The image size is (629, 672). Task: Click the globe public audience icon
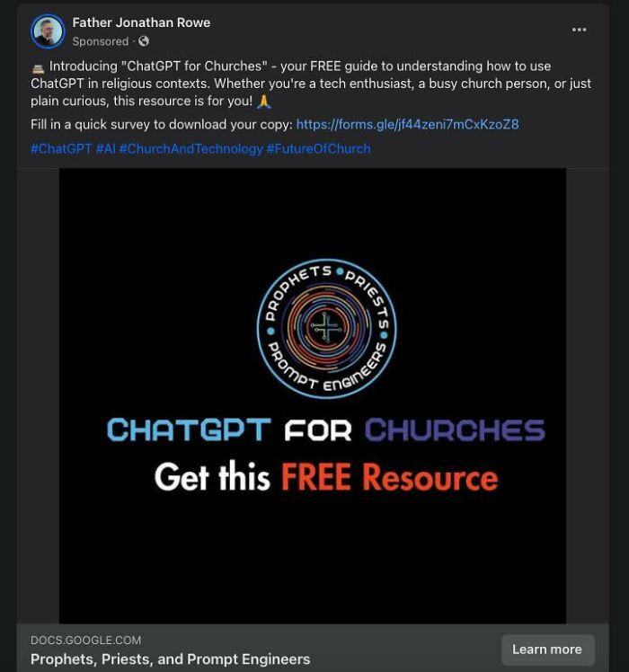(x=144, y=41)
